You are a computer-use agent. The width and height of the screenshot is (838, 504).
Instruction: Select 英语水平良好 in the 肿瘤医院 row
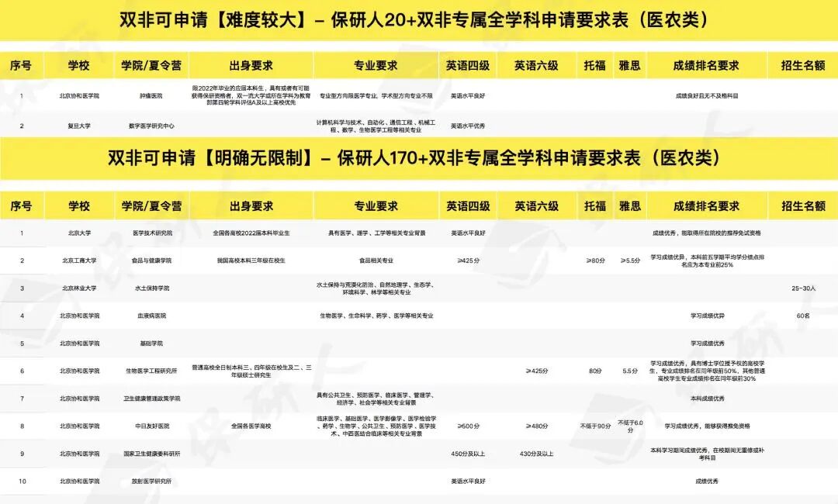click(x=468, y=96)
